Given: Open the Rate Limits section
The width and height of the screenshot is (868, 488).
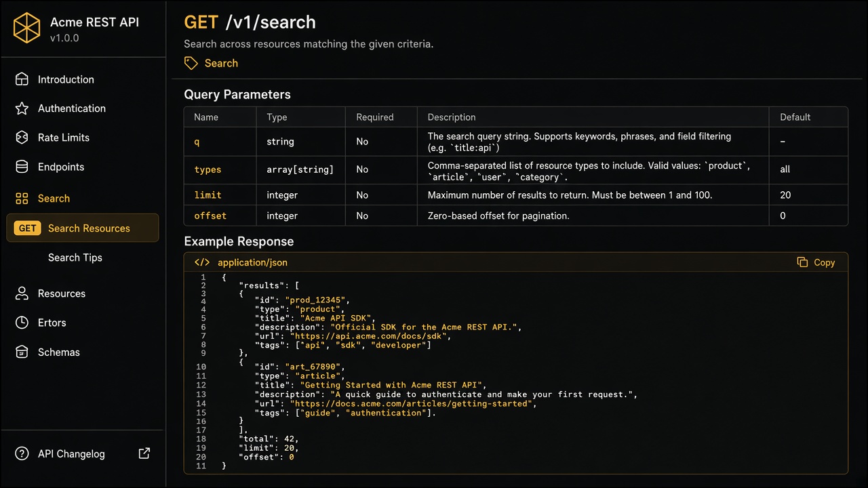Looking at the screenshot, I should 64,138.
